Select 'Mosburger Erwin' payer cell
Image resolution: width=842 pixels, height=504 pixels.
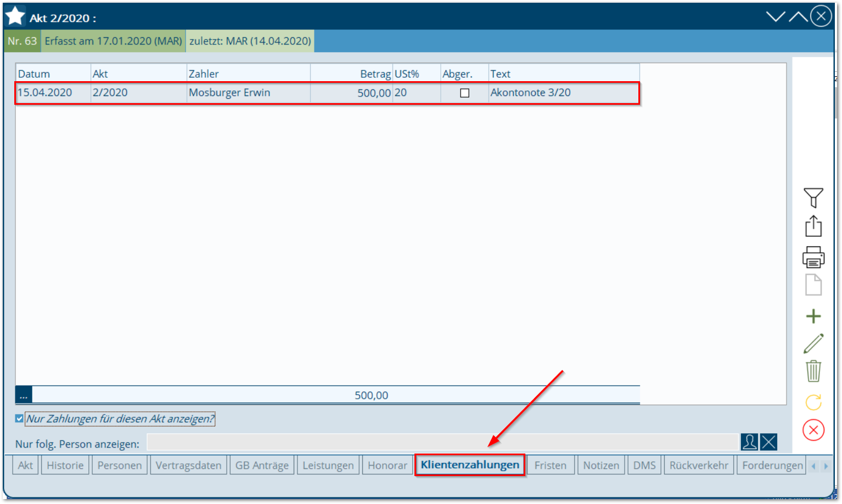click(x=249, y=93)
